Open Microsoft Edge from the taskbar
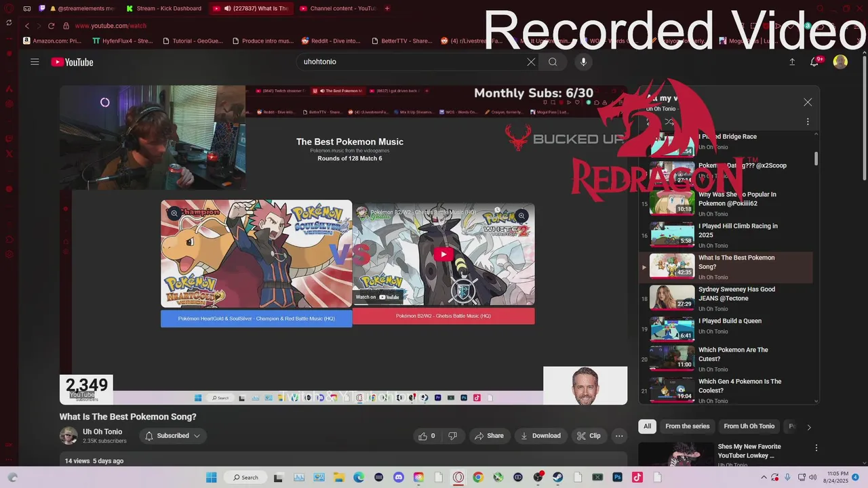Image resolution: width=868 pixels, height=488 pixels. point(358,477)
